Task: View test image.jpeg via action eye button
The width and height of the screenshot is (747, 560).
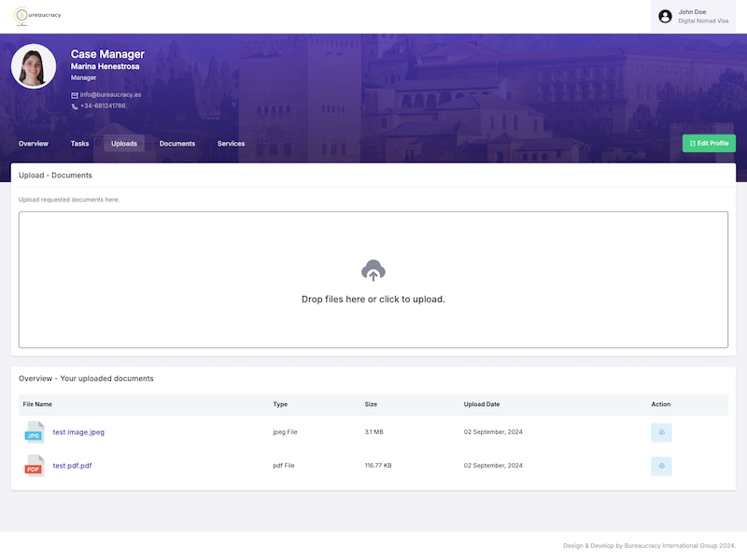Action: click(661, 432)
